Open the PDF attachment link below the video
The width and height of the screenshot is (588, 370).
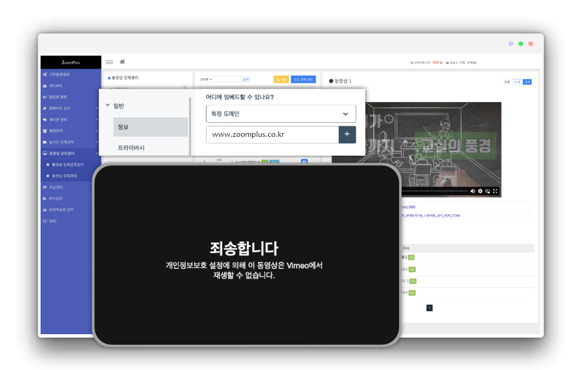click(x=431, y=216)
